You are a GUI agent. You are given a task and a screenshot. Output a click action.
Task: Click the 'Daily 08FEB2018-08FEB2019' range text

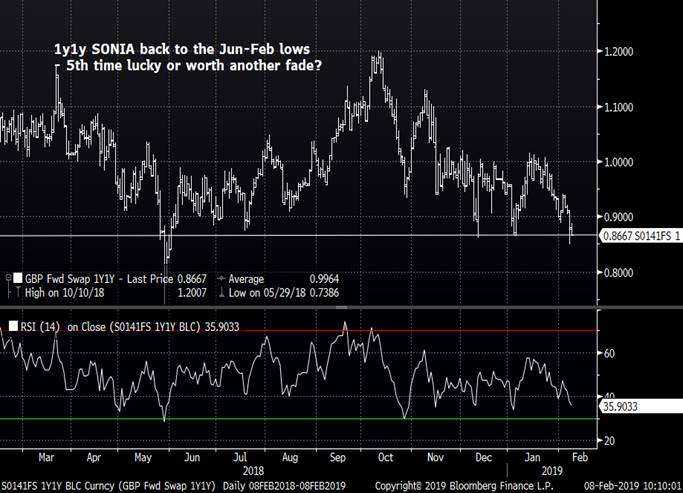pyautogui.click(x=284, y=486)
